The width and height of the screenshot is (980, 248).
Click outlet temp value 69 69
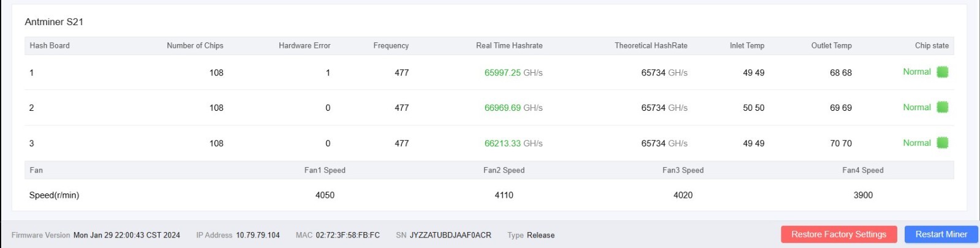[841, 108]
